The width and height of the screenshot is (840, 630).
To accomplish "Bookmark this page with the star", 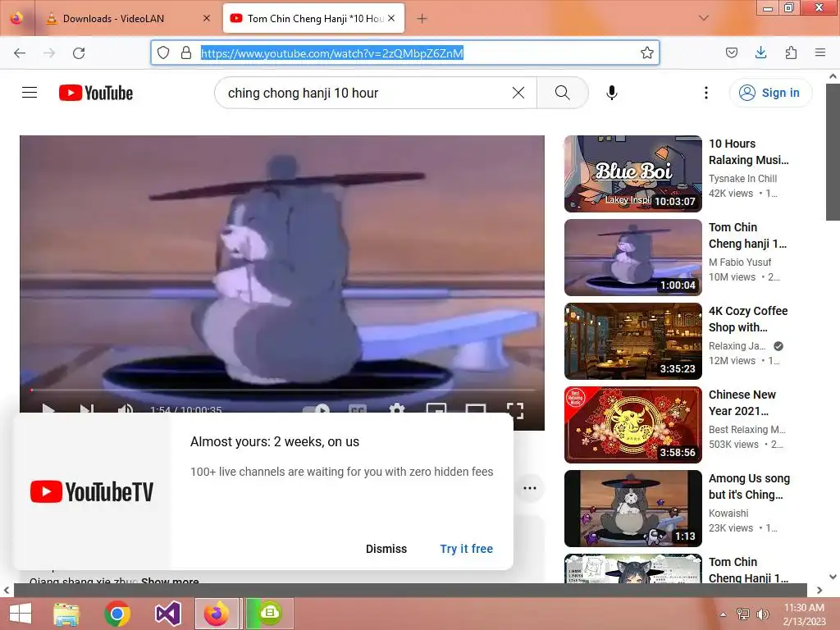I will (647, 52).
